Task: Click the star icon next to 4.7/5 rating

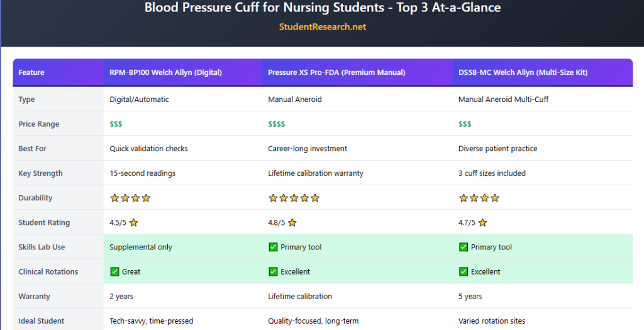Action: click(482, 222)
